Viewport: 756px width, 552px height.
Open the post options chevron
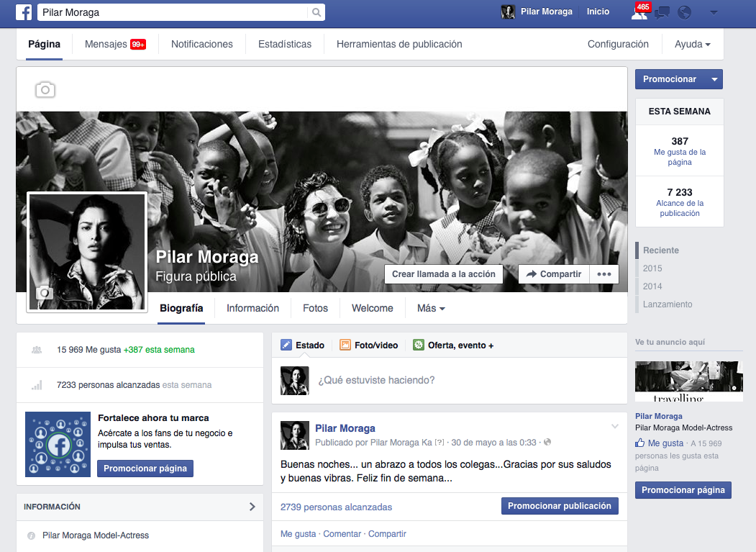(615, 426)
